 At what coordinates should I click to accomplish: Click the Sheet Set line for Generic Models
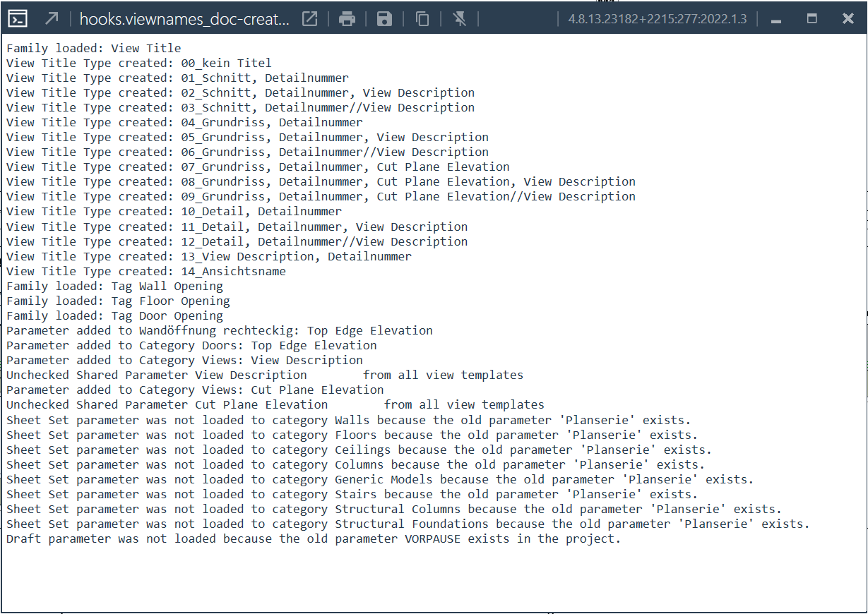(381, 480)
